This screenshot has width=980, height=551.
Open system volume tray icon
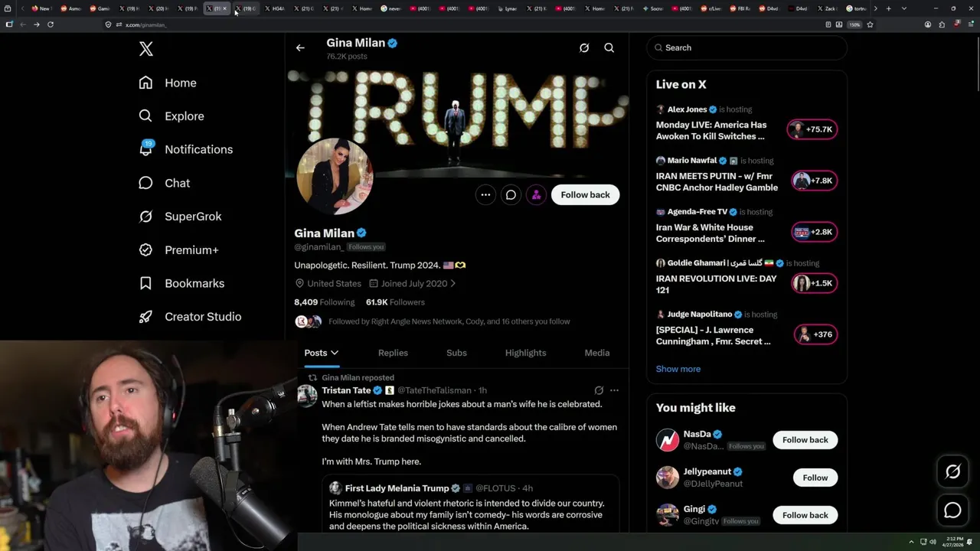coord(933,542)
